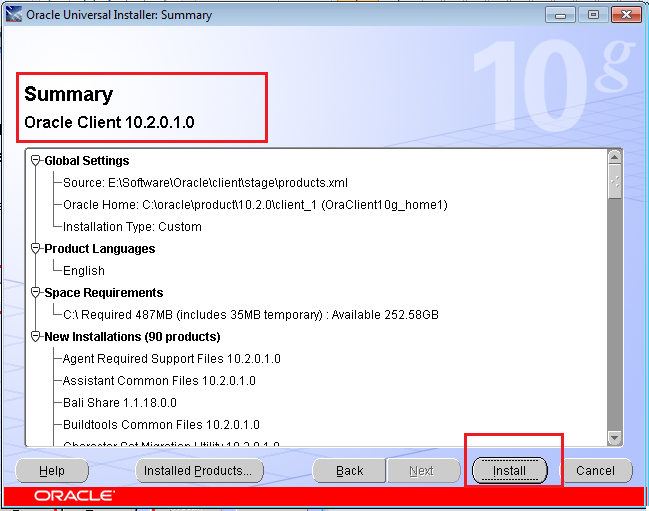Minimize the installer window

click(560, 15)
